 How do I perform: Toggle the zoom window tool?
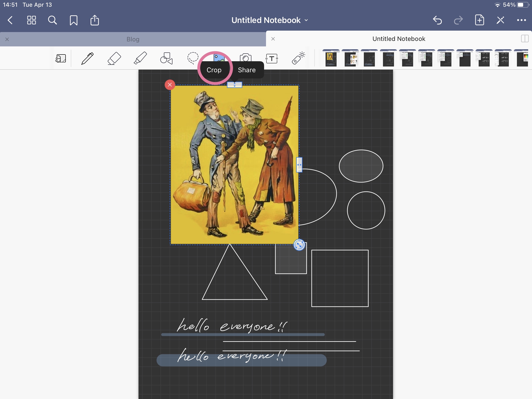pyautogui.click(x=61, y=58)
